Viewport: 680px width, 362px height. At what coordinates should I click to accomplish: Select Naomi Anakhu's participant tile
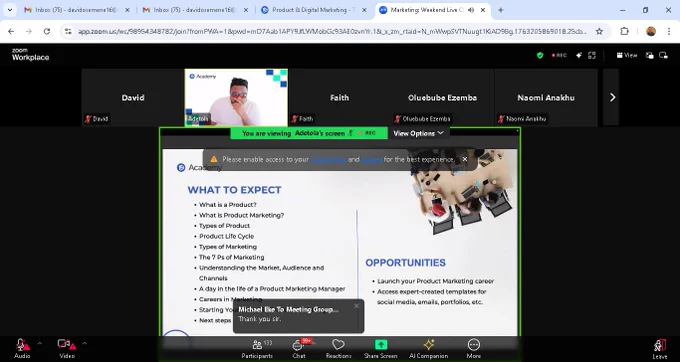click(x=546, y=98)
